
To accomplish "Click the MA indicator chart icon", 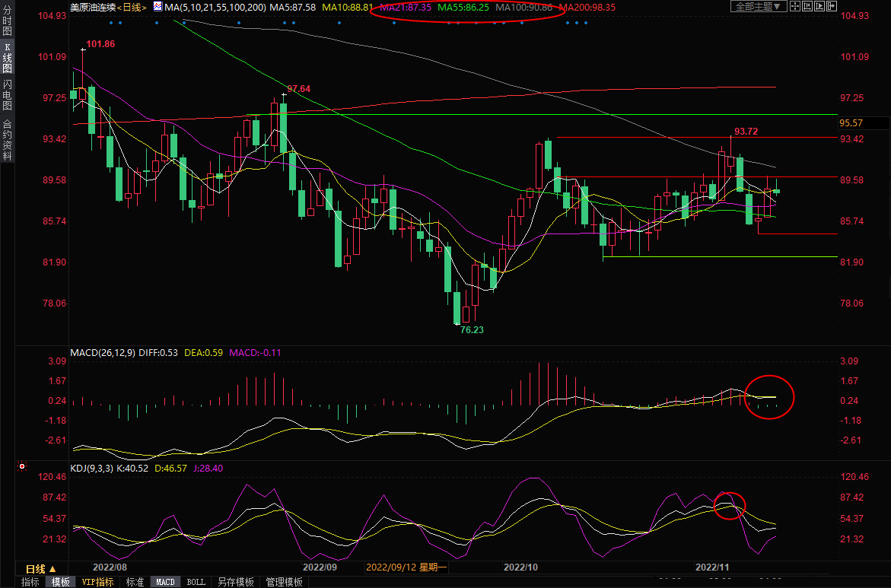I will click(x=158, y=6).
